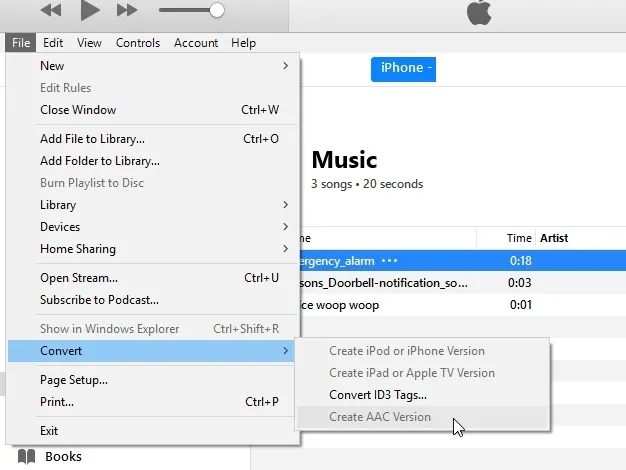This screenshot has height=470, width=626.
Task: Click Create iPod or iPhone Version
Action: (x=422, y=351)
